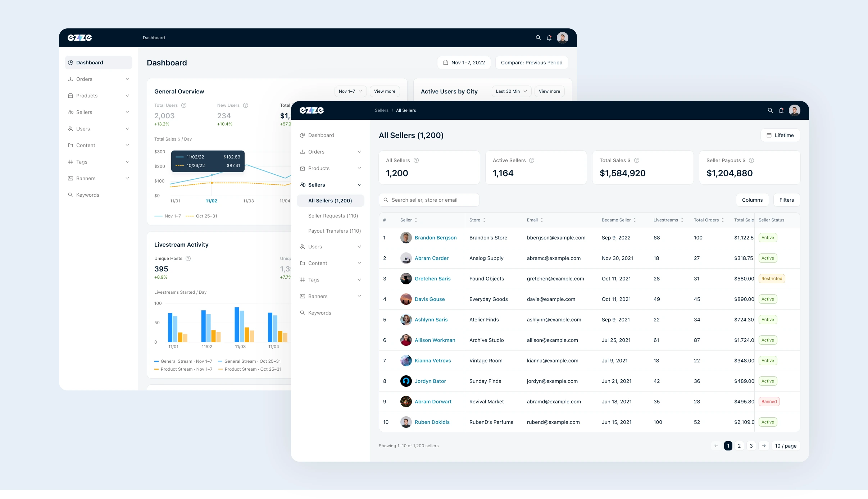The height and width of the screenshot is (499, 868).
Task: Click the info icon next to All Sellers card
Action: click(416, 160)
